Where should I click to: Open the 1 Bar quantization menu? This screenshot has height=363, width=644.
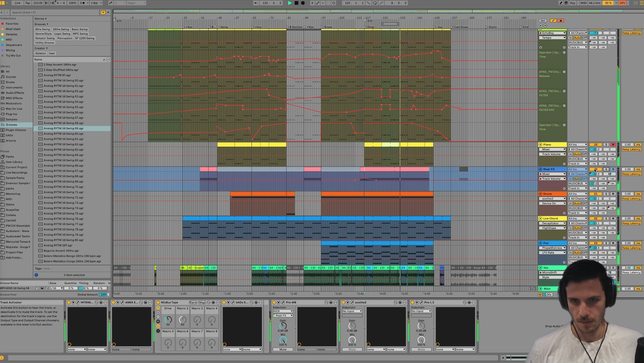point(96,3)
